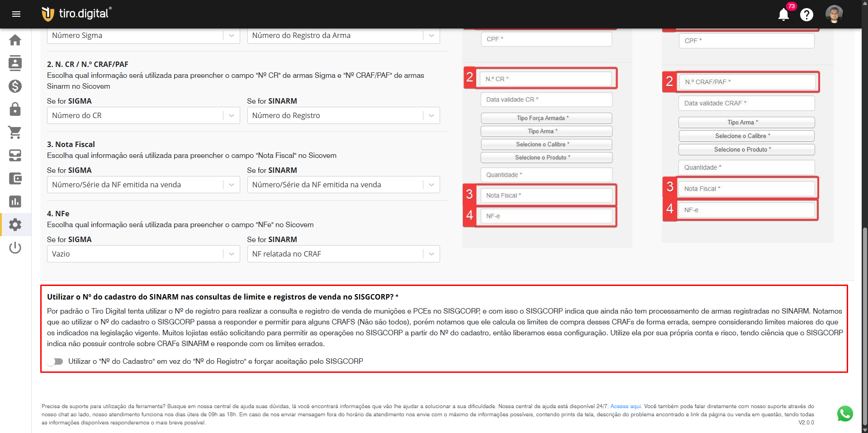This screenshot has width=868, height=433.
Task: Open the padlock sidebar icon
Action: tap(15, 109)
